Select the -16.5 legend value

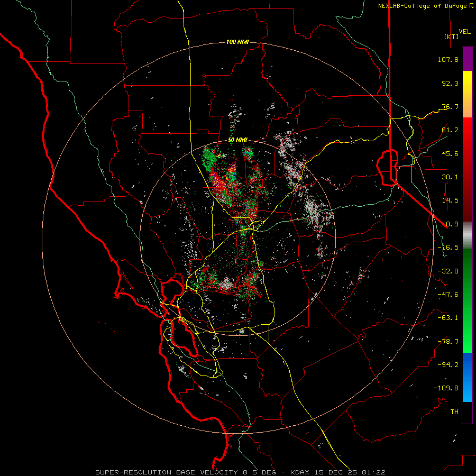[448, 248]
